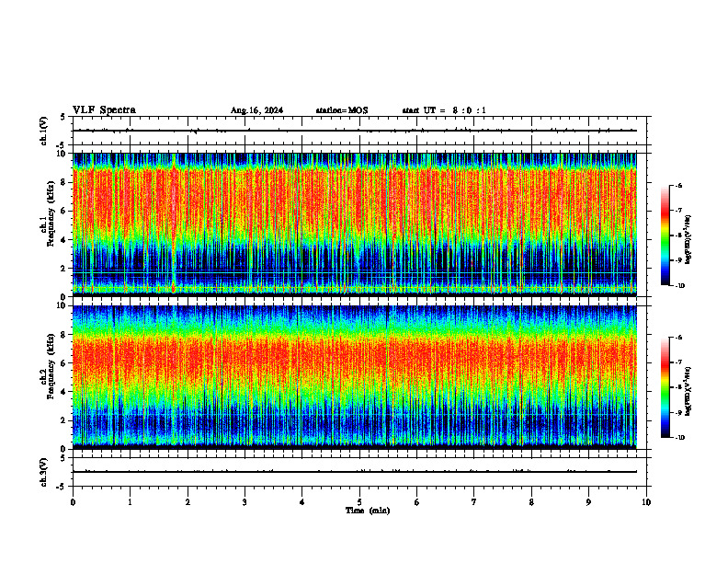The width and height of the screenshot is (728, 563).
Task: Select the "start UT = 8 : 0 : 1" text
Action: tap(444, 110)
